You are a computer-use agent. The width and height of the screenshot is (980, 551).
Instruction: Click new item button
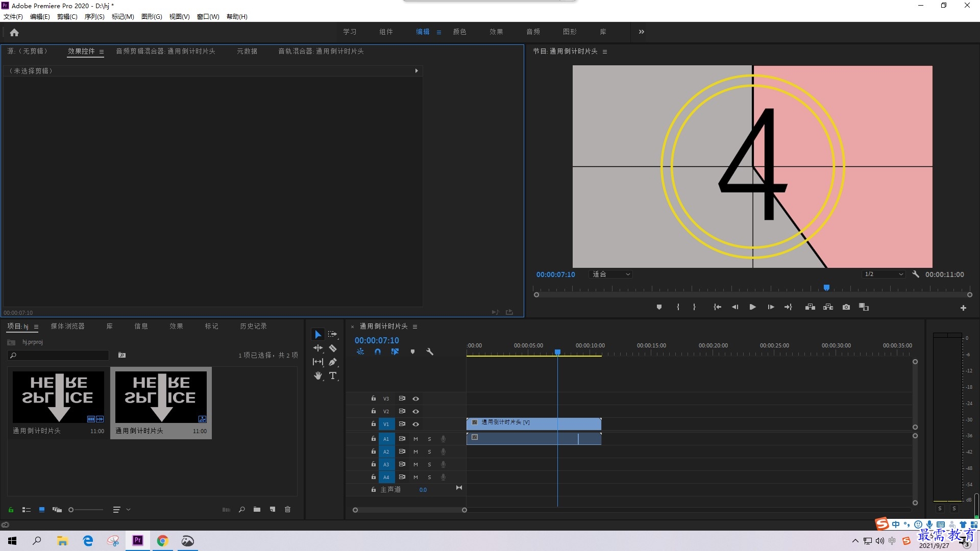(273, 510)
